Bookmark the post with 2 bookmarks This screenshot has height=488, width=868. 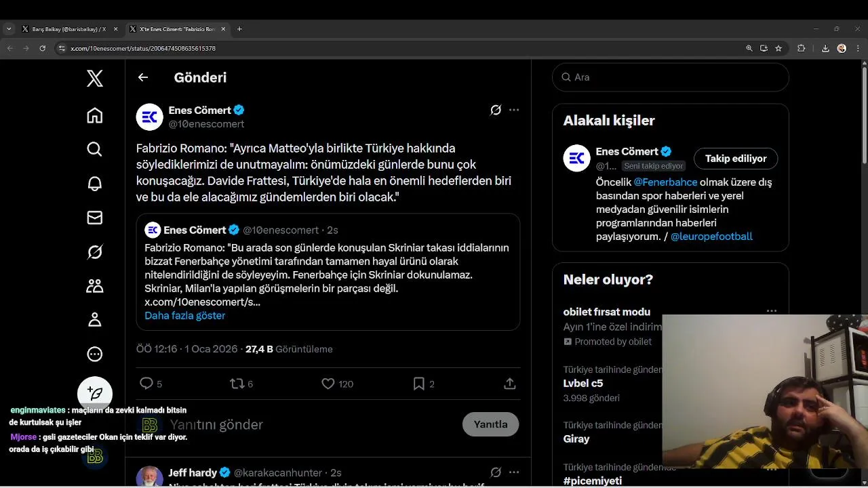pyautogui.click(x=419, y=384)
